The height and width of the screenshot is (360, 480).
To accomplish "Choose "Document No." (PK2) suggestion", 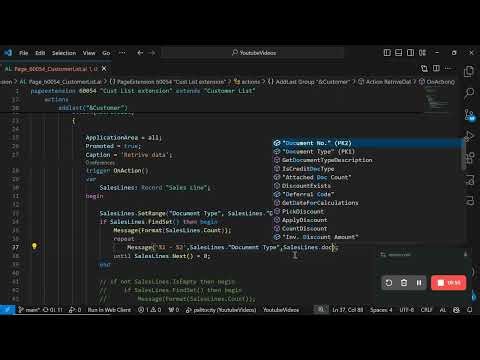I will tap(367, 143).
